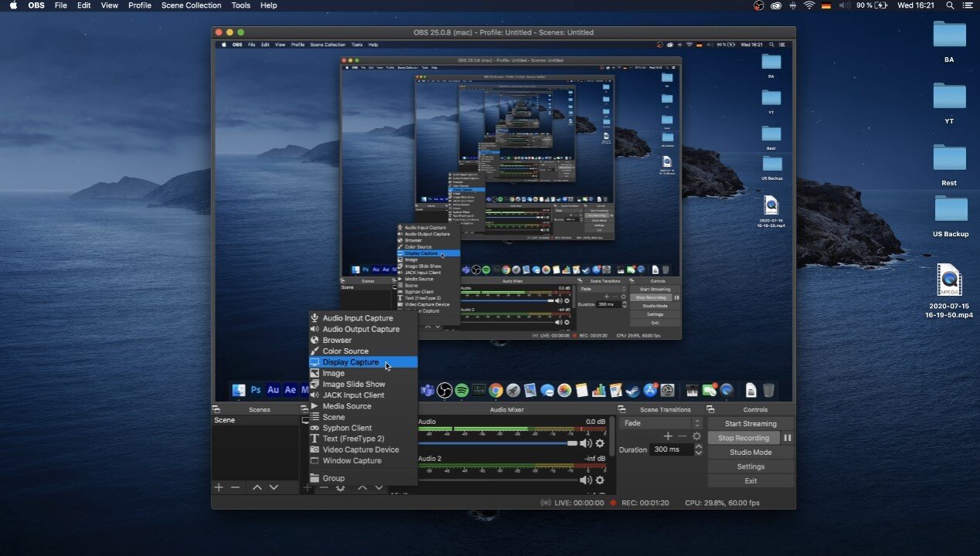Click the Audio track volume slider handle
980x556 pixels.
(572, 443)
